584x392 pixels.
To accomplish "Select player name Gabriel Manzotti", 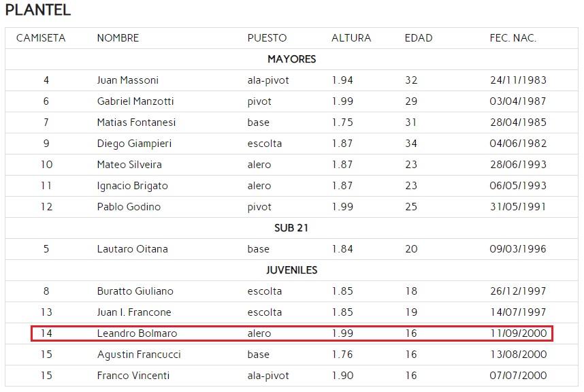I will (135, 101).
